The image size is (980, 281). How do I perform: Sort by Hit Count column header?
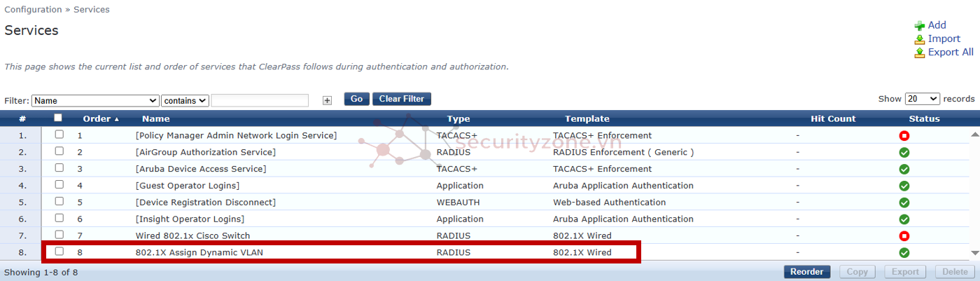pos(833,118)
